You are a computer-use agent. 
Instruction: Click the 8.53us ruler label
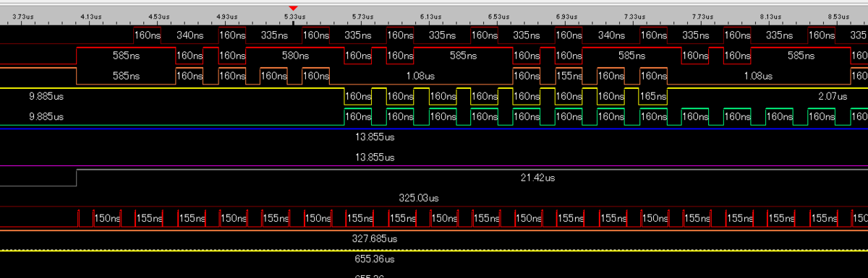838,16
